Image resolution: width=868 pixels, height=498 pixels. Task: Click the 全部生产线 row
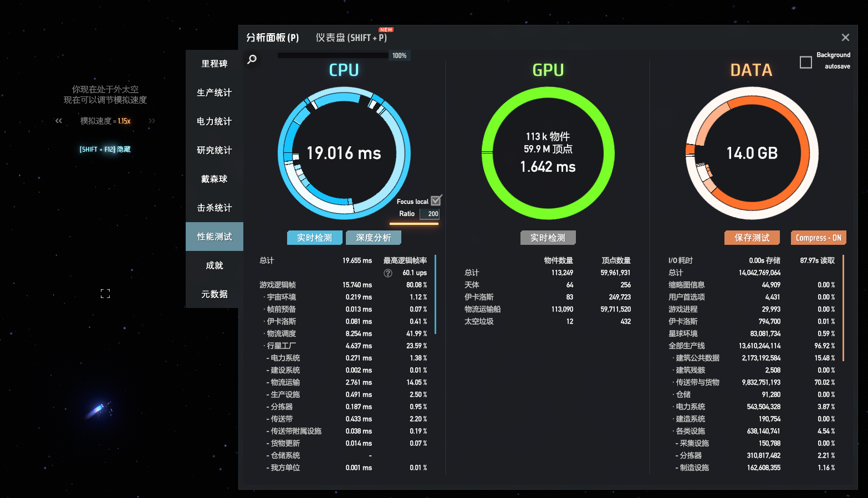752,346
